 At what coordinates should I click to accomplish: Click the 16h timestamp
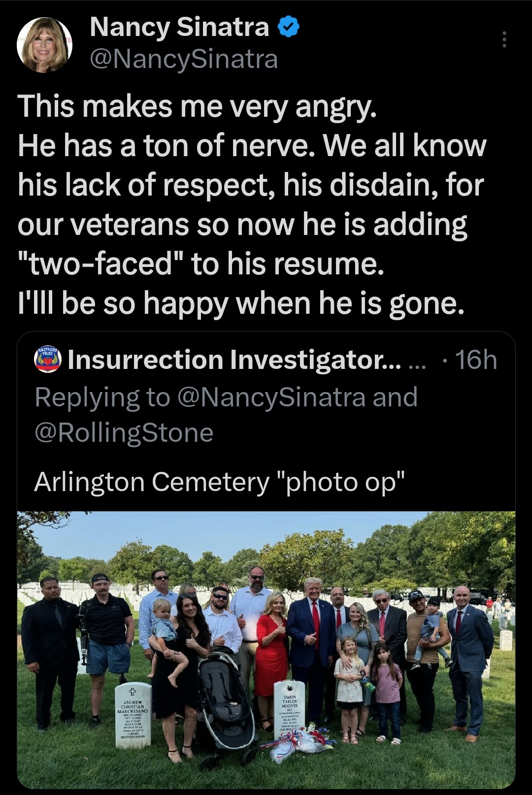point(475,360)
